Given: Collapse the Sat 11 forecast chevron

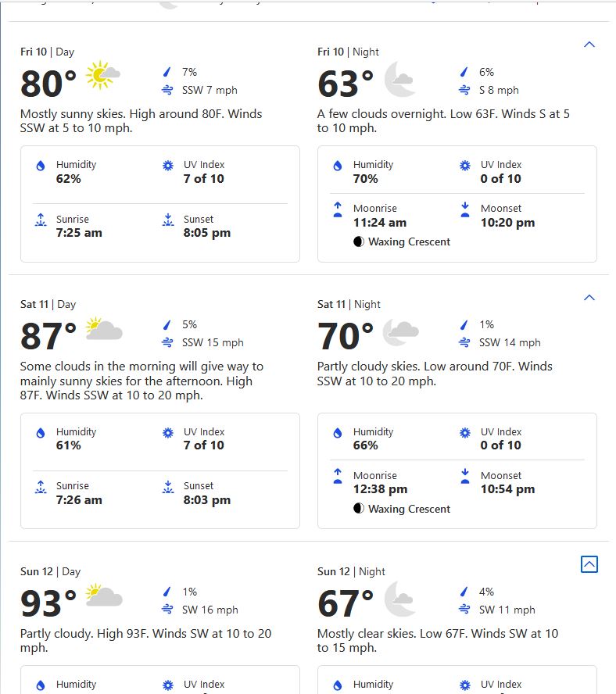Looking at the screenshot, I should tap(589, 298).
